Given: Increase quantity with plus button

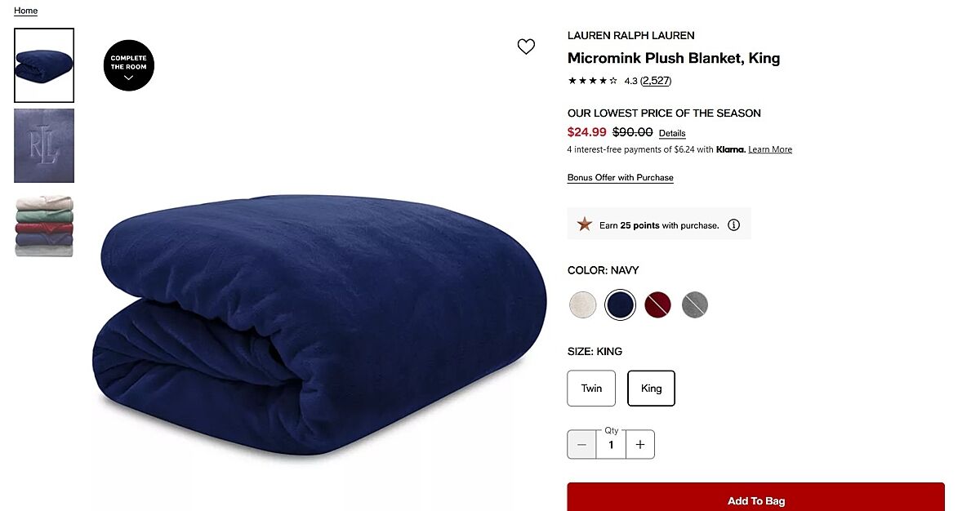Looking at the screenshot, I should 640,445.
